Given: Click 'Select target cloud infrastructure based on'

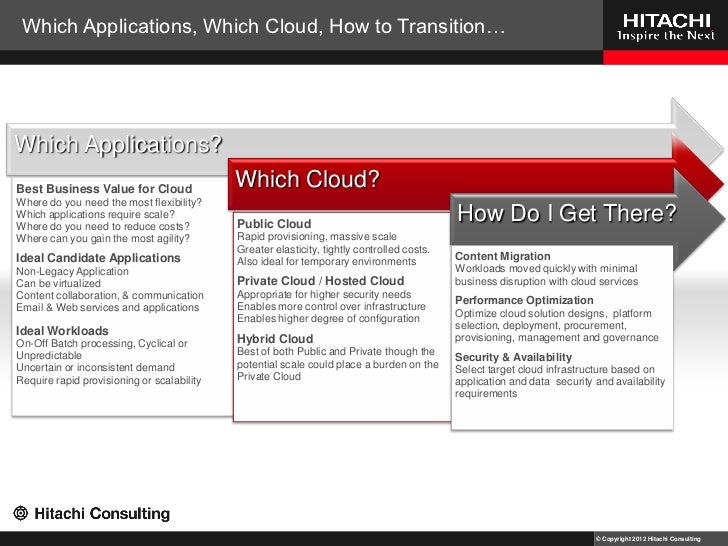Looking at the screenshot, I should click(x=555, y=370).
